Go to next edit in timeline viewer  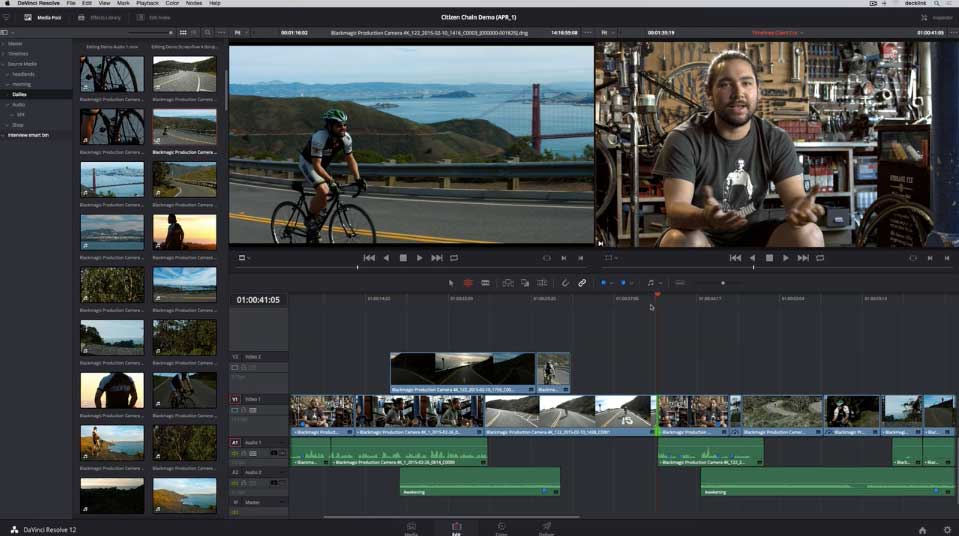coord(803,258)
